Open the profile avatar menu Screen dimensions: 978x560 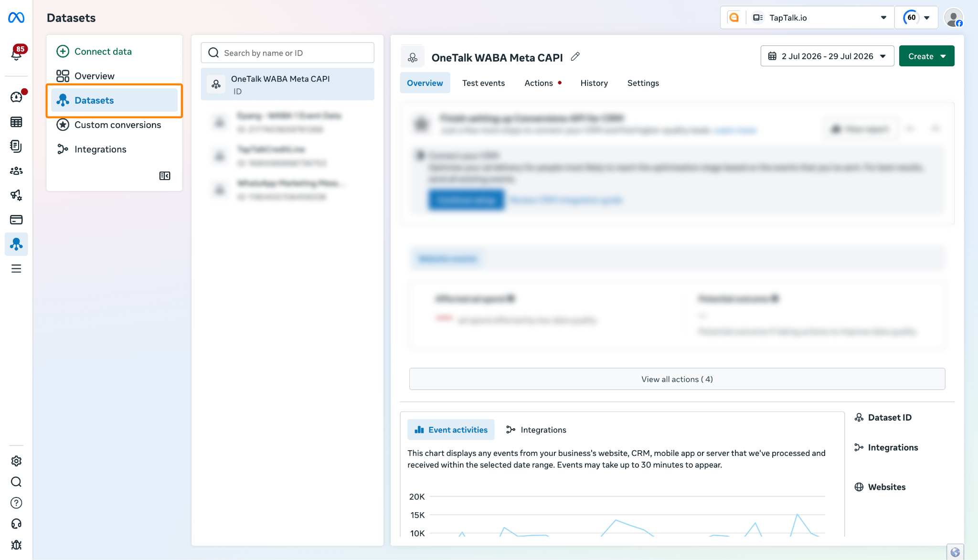point(954,18)
